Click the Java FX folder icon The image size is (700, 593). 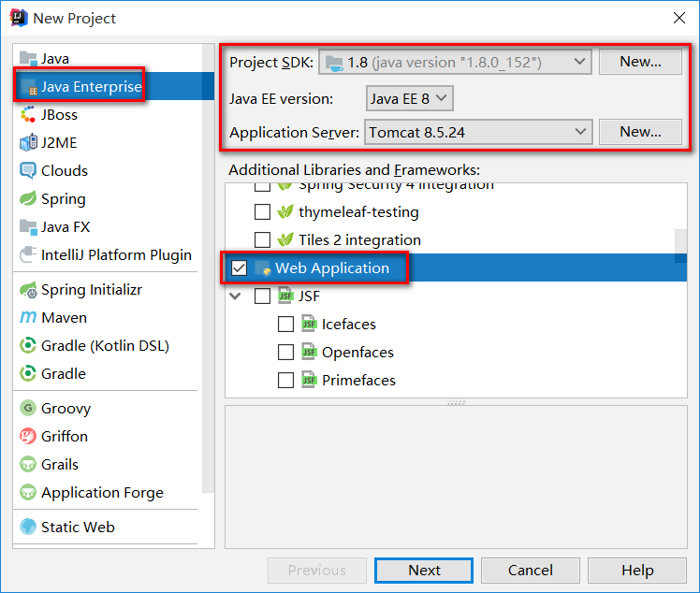28,227
